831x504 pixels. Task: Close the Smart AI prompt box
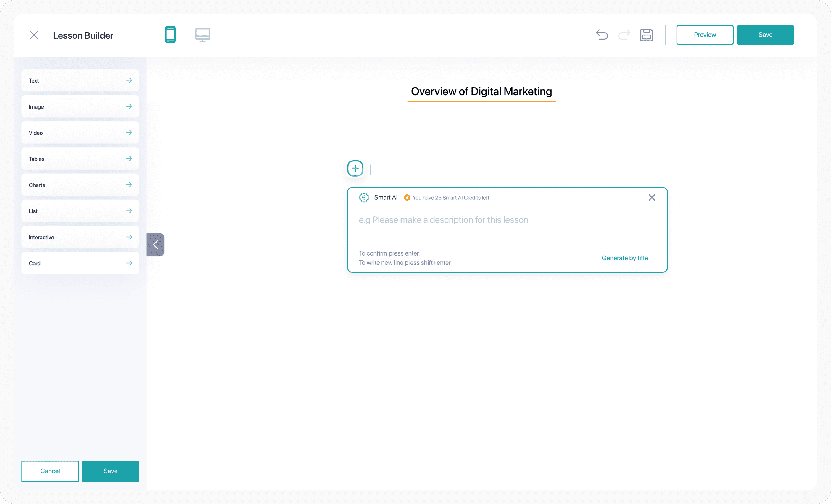click(x=652, y=198)
